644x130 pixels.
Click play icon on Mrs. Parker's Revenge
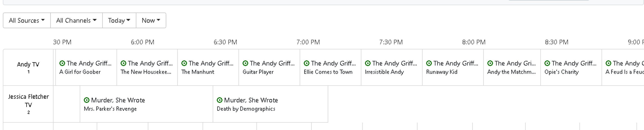87,100
